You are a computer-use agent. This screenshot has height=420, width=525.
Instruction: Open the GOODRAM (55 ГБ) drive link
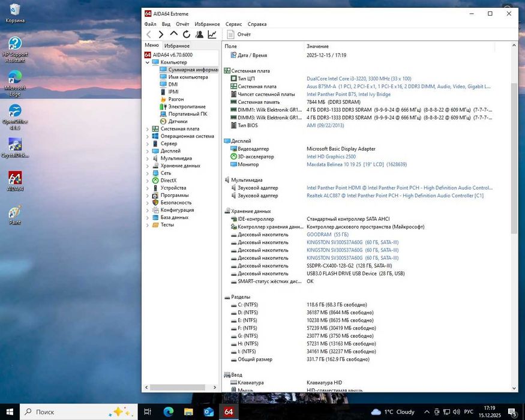tap(328, 235)
